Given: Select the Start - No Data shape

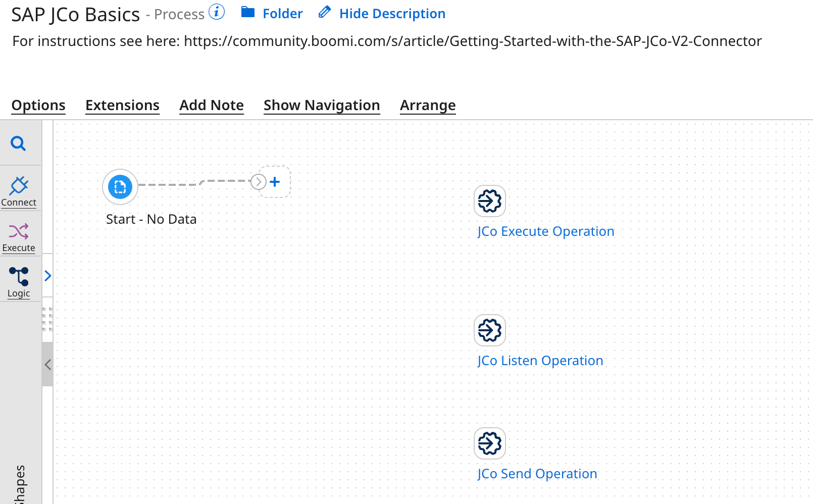Looking at the screenshot, I should coord(119,187).
